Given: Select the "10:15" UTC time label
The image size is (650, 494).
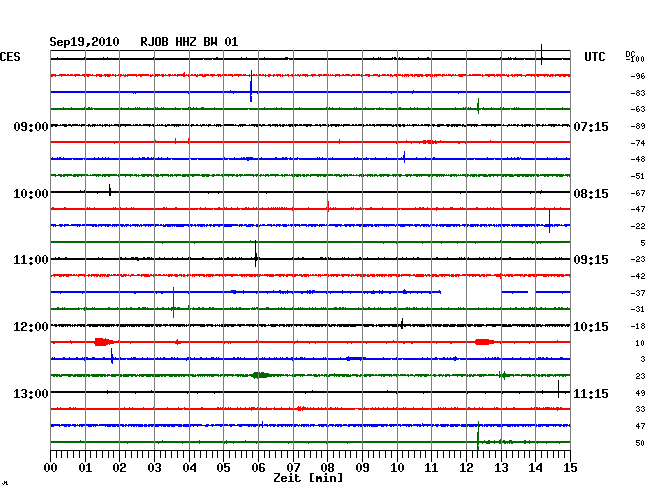Looking at the screenshot, I should pos(591,327).
